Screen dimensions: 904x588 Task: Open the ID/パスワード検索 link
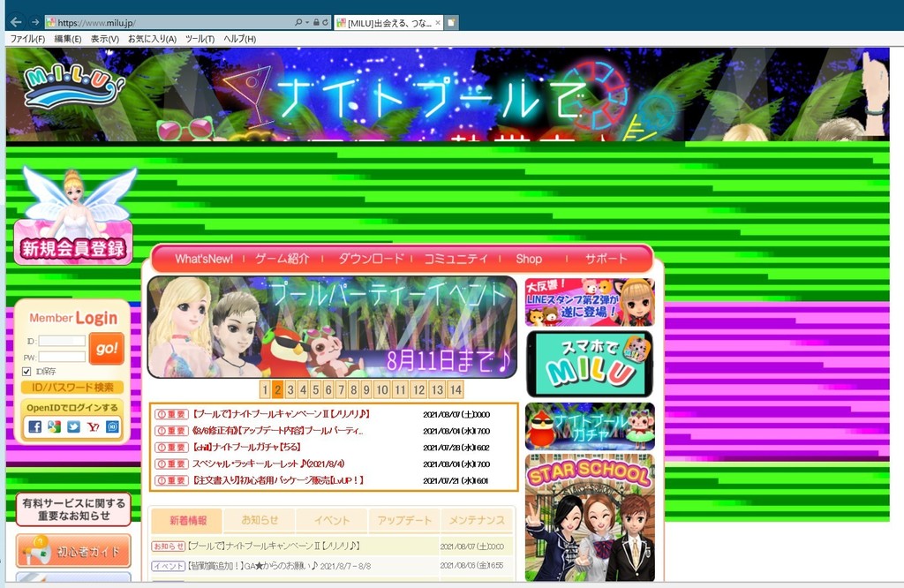coord(72,388)
